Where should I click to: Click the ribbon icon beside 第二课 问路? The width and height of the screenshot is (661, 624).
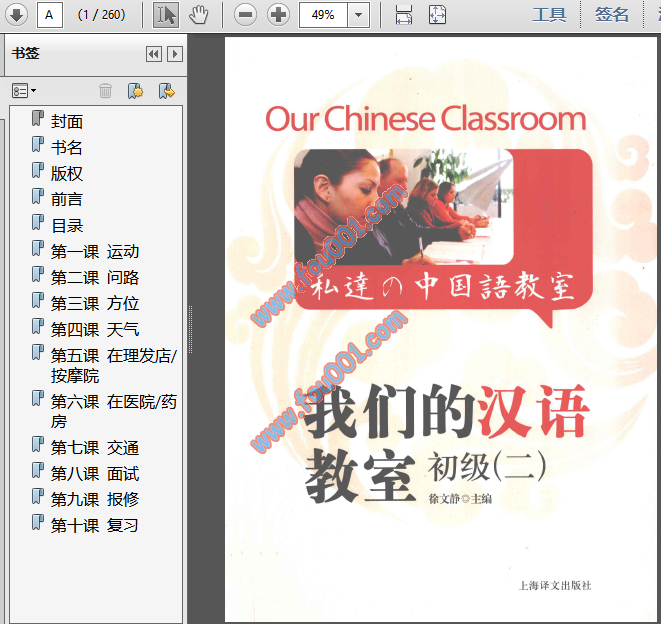point(38,274)
